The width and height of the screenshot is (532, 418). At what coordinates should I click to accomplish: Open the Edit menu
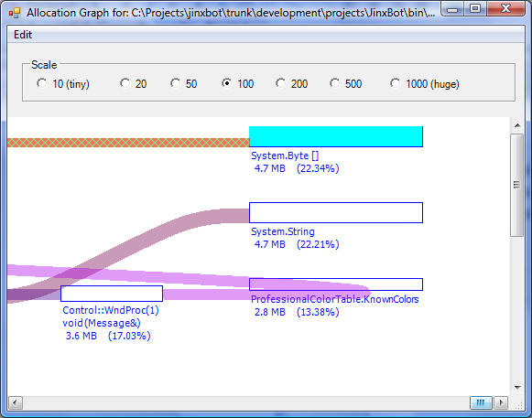pyautogui.click(x=23, y=35)
